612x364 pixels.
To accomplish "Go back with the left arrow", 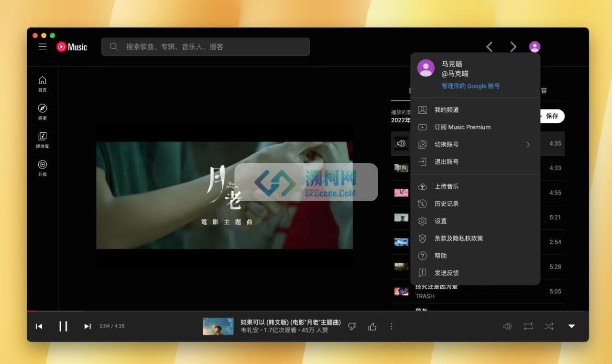I will pos(489,46).
